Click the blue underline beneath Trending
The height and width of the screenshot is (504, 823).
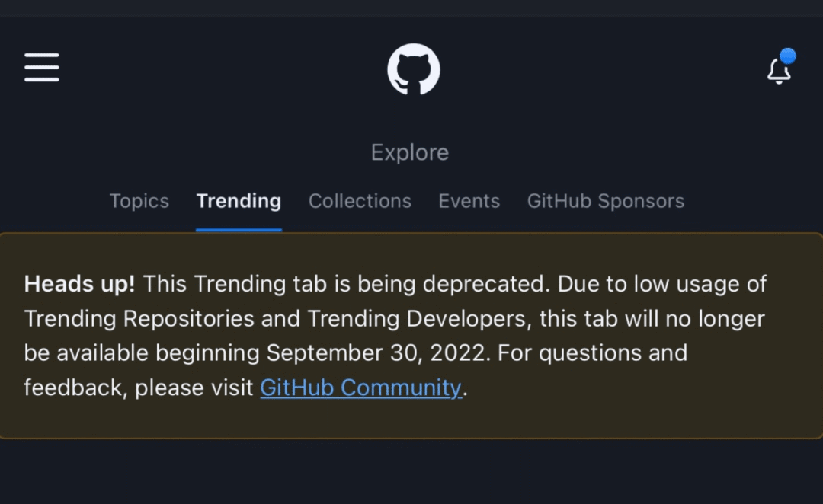(x=239, y=229)
